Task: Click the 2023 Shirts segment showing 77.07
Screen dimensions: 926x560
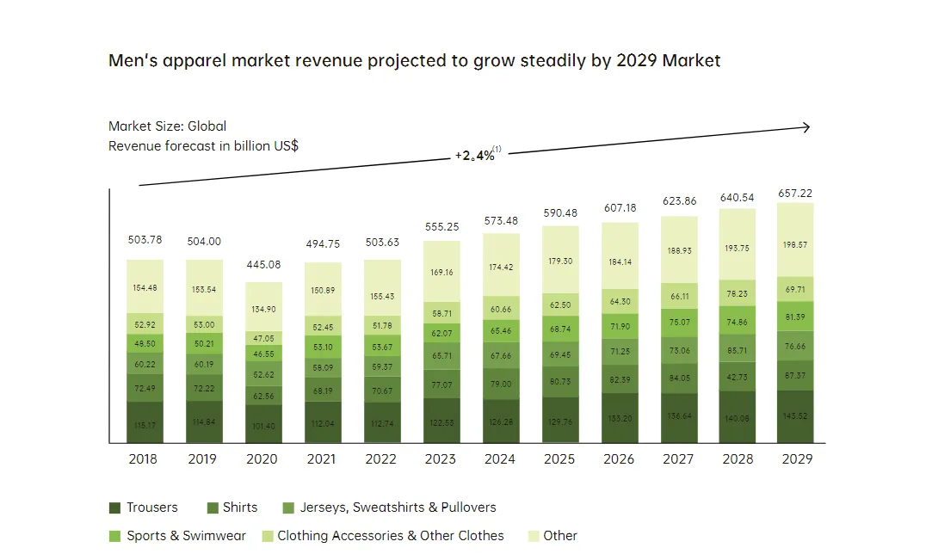Action: 441,385
